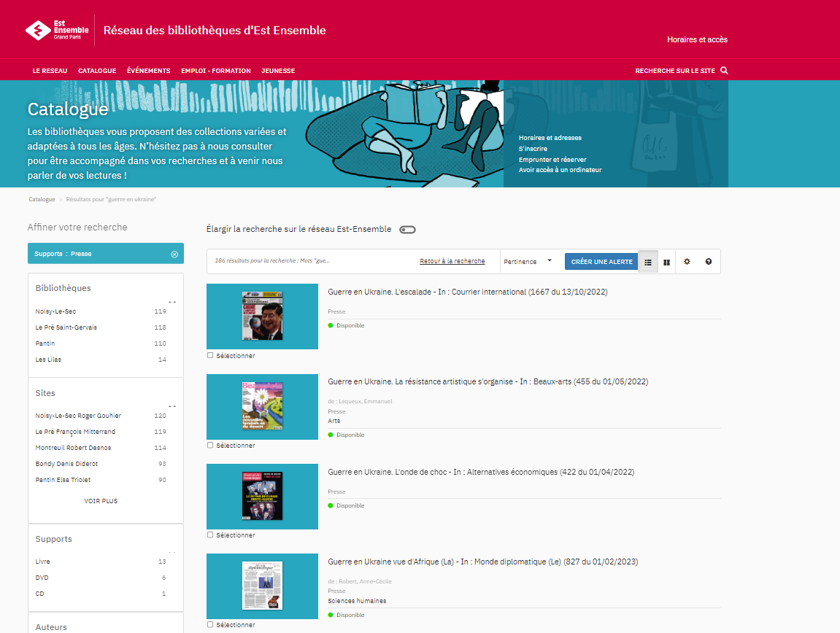Click Retour à la recherche link
The width and height of the screenshot is (840, 633).
tap(452, 261)
